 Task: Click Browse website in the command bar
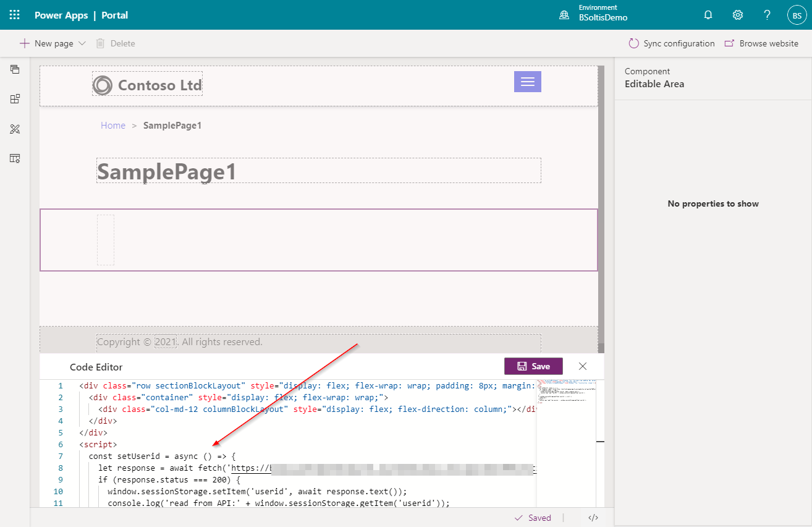(x=761, y=43)
